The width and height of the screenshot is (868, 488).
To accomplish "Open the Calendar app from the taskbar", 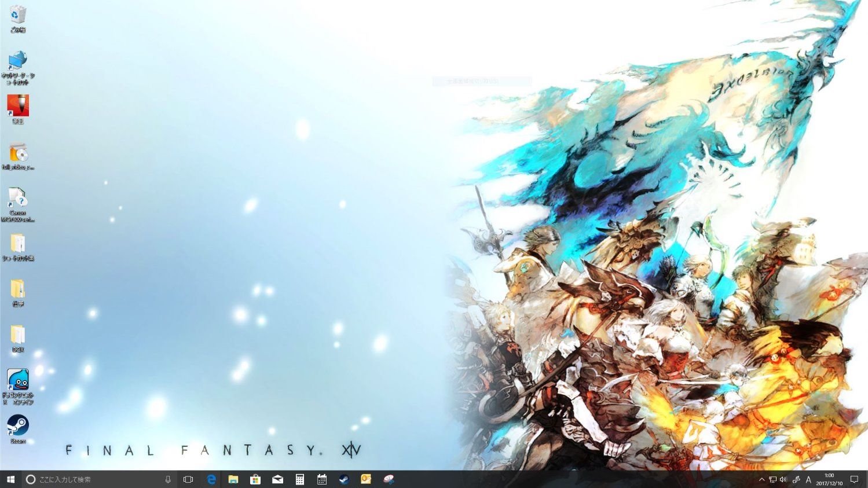I will (322, 479).
